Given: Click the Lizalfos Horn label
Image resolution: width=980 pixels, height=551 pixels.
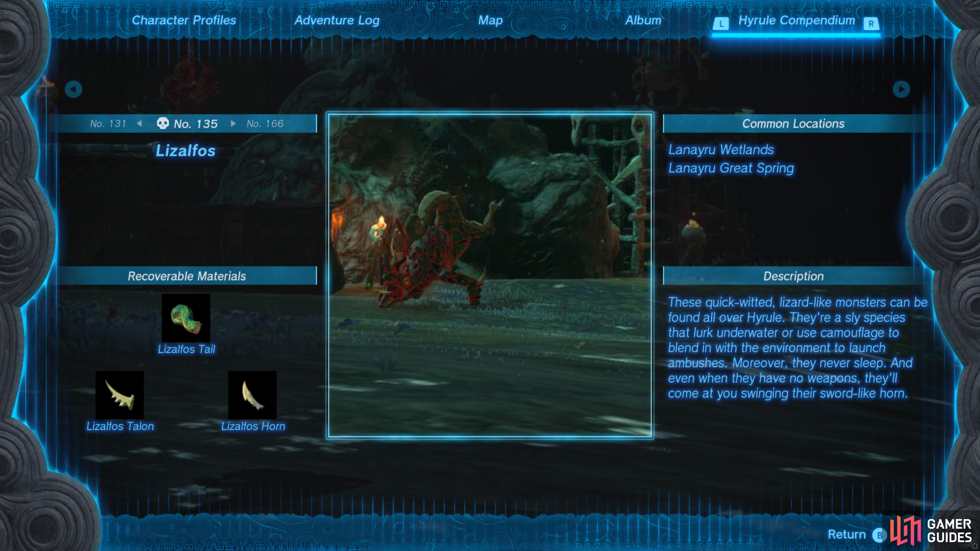Looking at the screenshot, I should [x=253, y=426].
